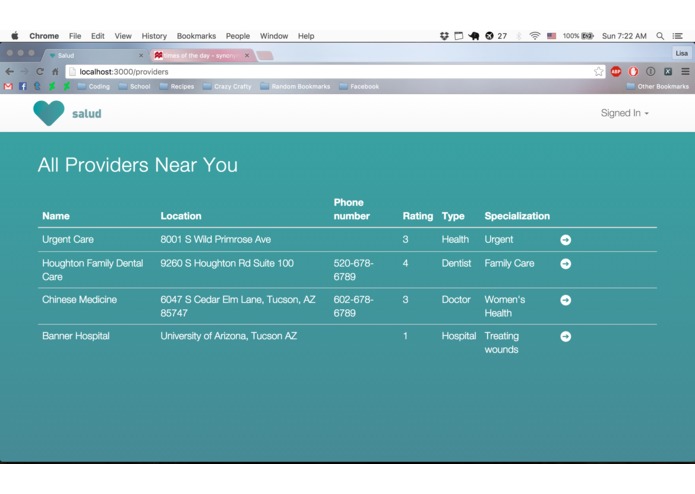
Task: Open the Random Bookmarks folder
Action: pos(295,86)
